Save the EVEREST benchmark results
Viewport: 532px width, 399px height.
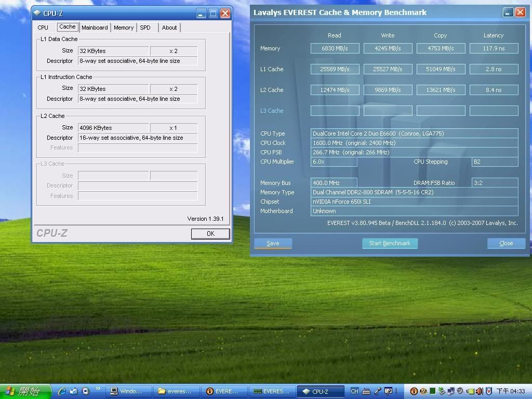[273, 243]
